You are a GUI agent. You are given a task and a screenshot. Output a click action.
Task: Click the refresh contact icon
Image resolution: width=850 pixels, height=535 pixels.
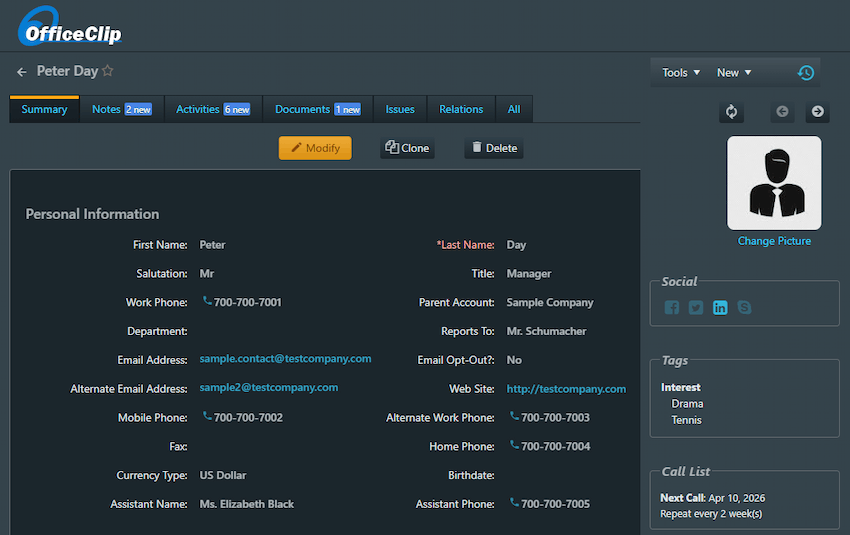pyautogui.click(x=731, y=112)
